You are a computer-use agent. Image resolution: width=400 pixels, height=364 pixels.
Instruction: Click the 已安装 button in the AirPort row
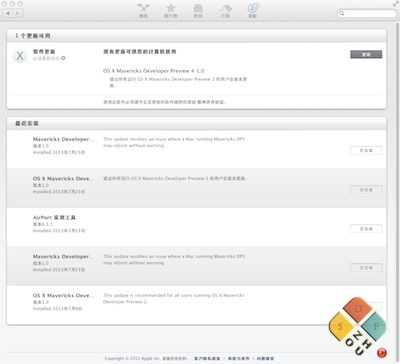click(366, 229)
